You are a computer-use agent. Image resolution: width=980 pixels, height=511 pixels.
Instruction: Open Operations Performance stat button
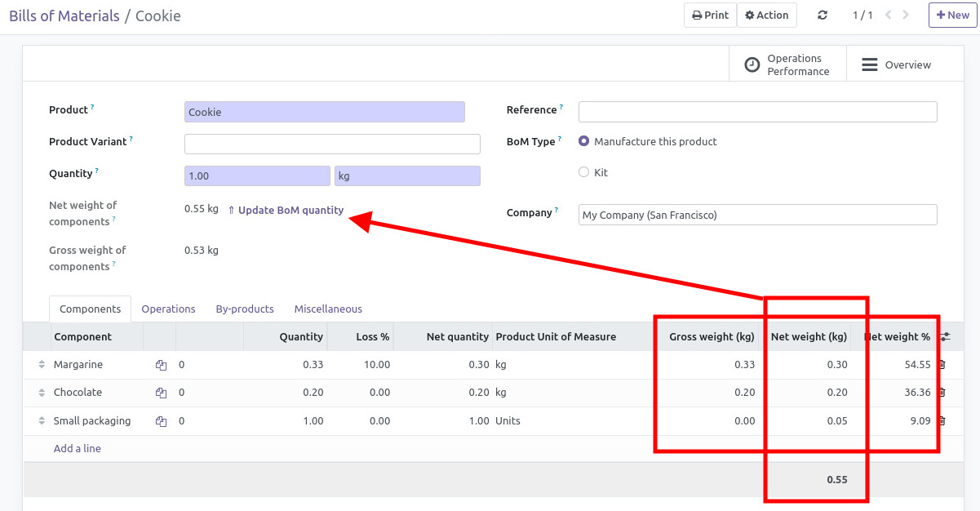coord(787,64)
